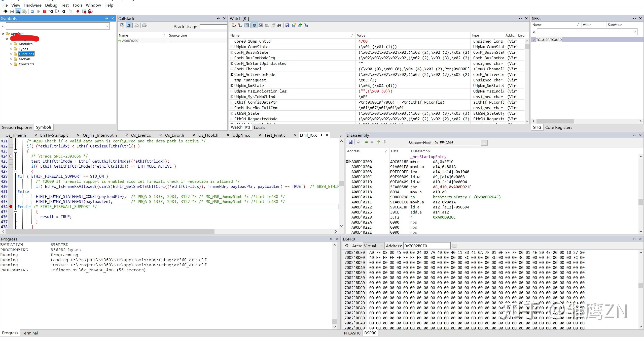This screenshot has width=644, height=337.
Task: Click the green up arrow in Disassembly toolbar
Action: click(x=378, y=142)
